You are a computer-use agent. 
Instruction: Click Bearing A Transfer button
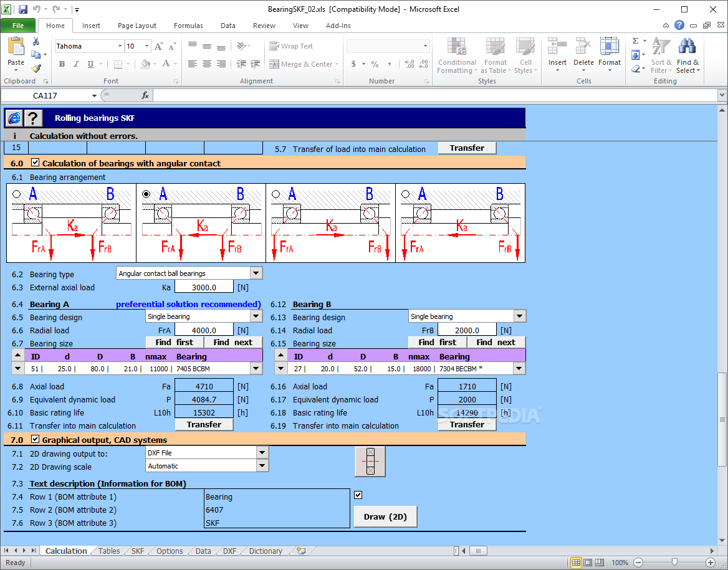click(204, 425)
